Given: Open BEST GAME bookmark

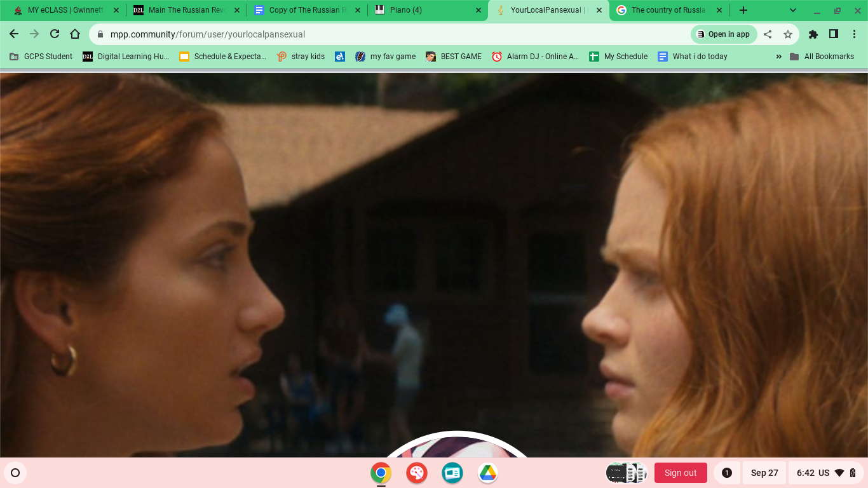Looking at the screenshot, I should pos(454,57).
